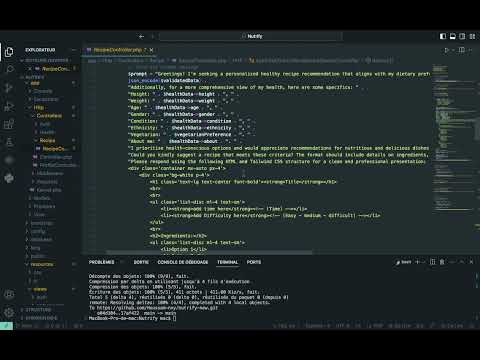Click the Nutrify command center search box
Image resolution: width=480 pixels, height=360 pixels.
click(x=251, y=36)
